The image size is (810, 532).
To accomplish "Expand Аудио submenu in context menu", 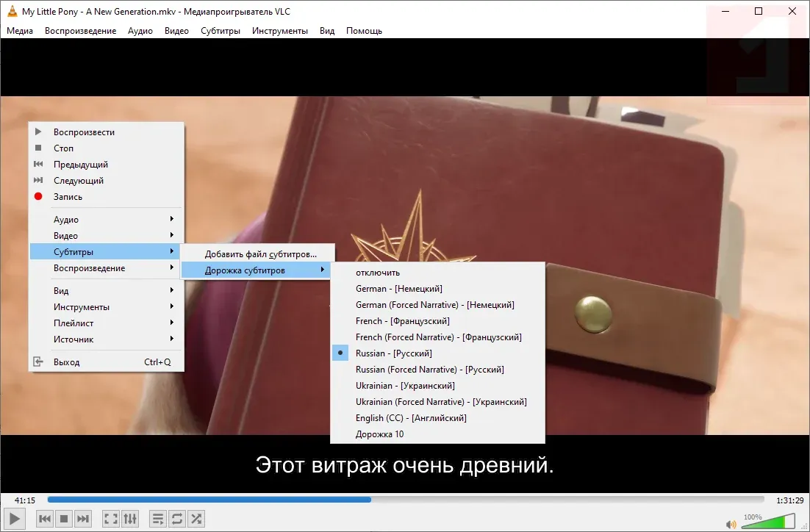I will [106, 220].
